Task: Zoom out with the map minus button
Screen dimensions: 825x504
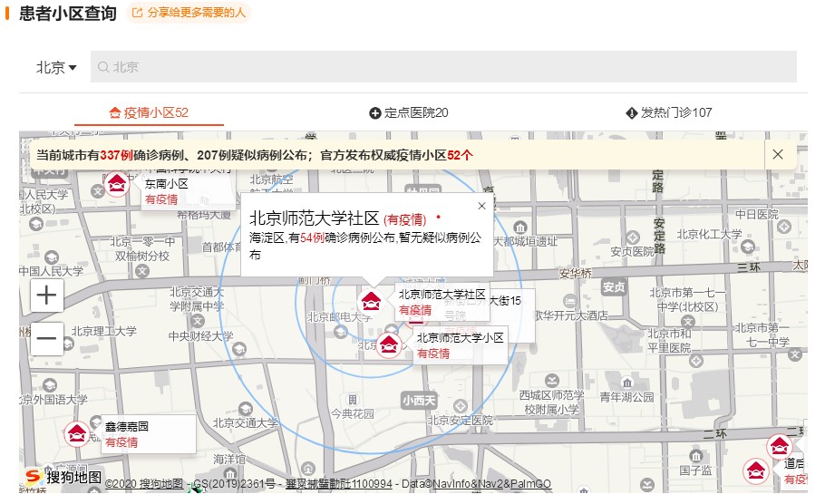Action: click(46, 338)
